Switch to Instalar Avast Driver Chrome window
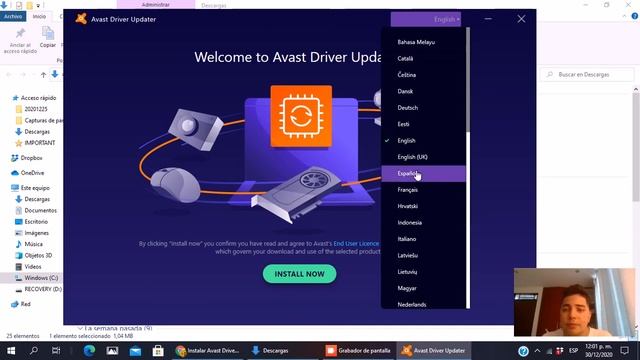 point(208,351)
